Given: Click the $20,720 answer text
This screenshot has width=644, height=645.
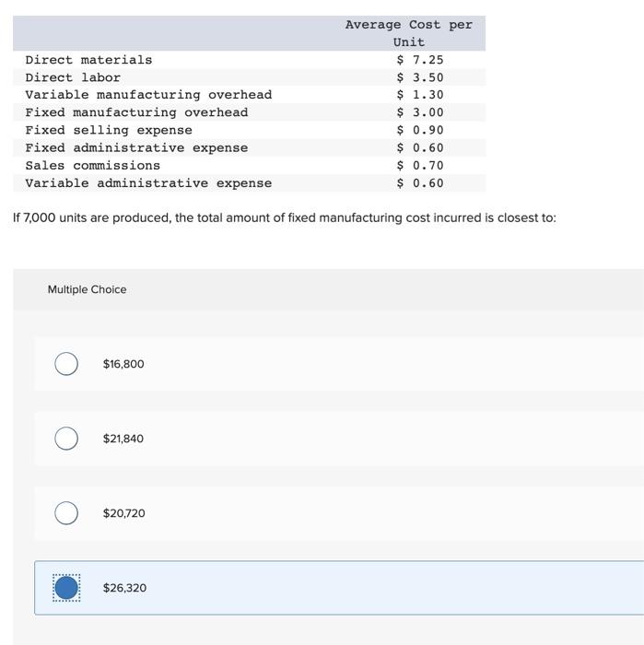Looking at the screenshot, I should [x=123, y=513].
